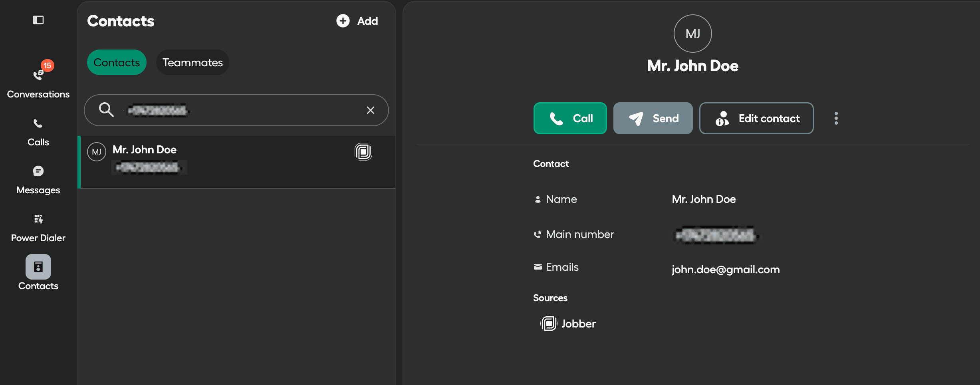Click the MJ avatar at top of profile
Viewport: 980px width, 385px height.
[x=692, y=34]
